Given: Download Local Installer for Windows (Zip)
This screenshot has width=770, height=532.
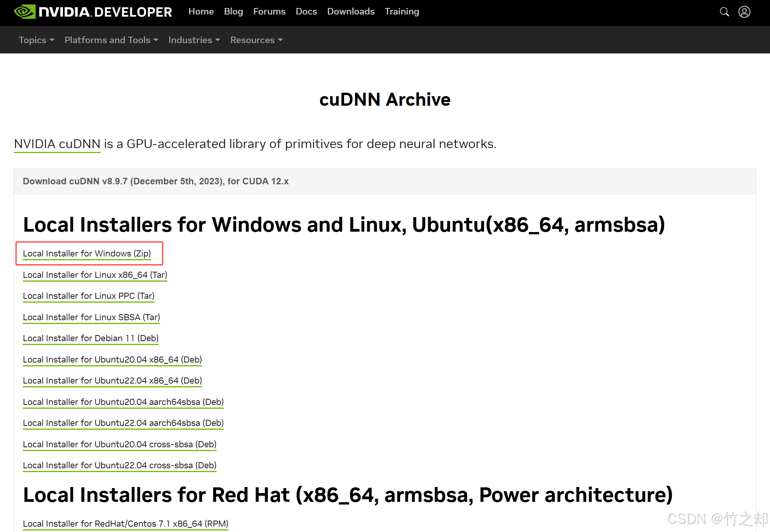Looking at the screenshot, I should (87, 254).
